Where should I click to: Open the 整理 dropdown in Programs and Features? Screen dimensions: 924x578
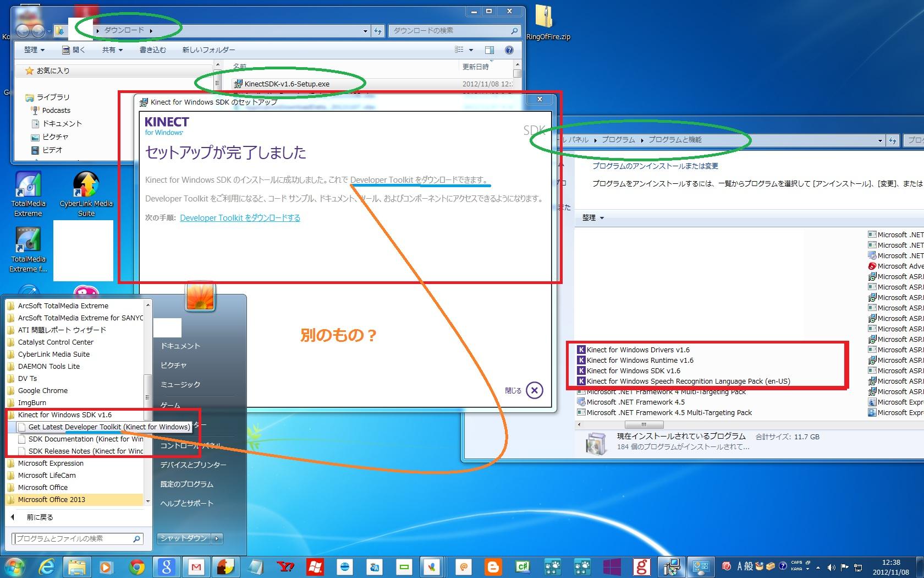593,218
